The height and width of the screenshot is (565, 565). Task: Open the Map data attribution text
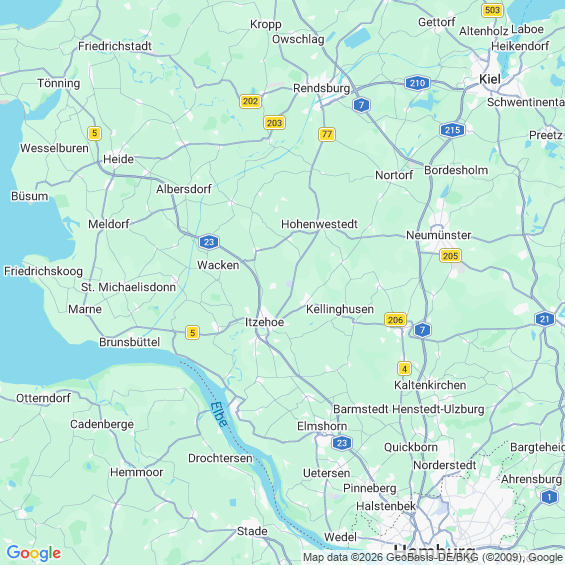(x=433, y=557)
